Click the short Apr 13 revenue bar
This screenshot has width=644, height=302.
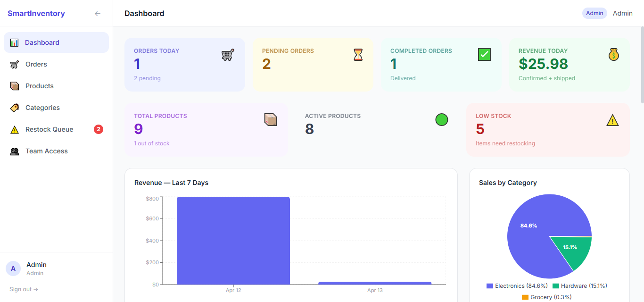point(375,283)
